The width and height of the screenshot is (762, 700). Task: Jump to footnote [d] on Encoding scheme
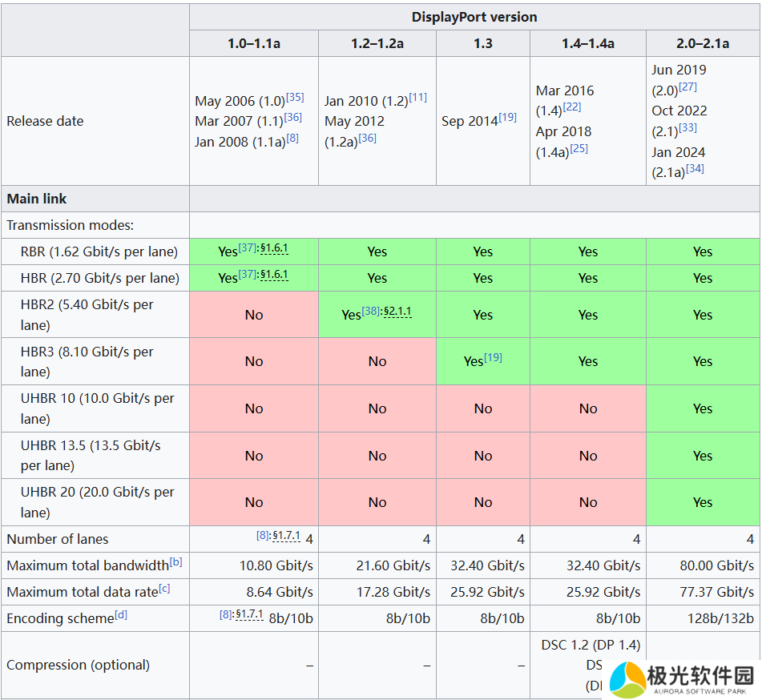121,615
